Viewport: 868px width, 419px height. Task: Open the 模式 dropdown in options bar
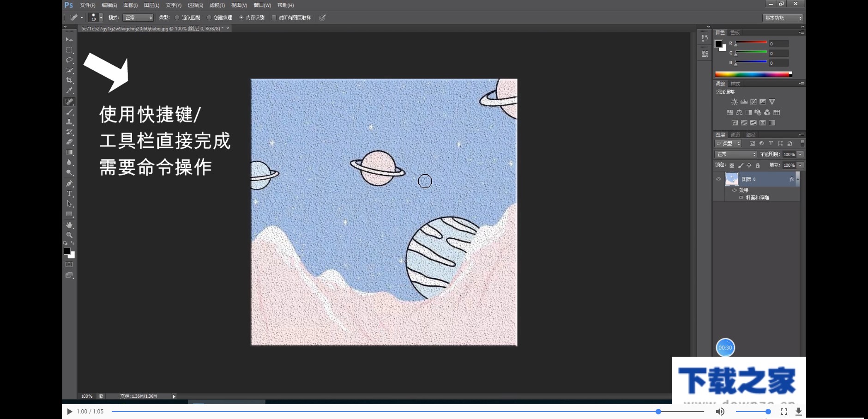[x=138, y=18]
